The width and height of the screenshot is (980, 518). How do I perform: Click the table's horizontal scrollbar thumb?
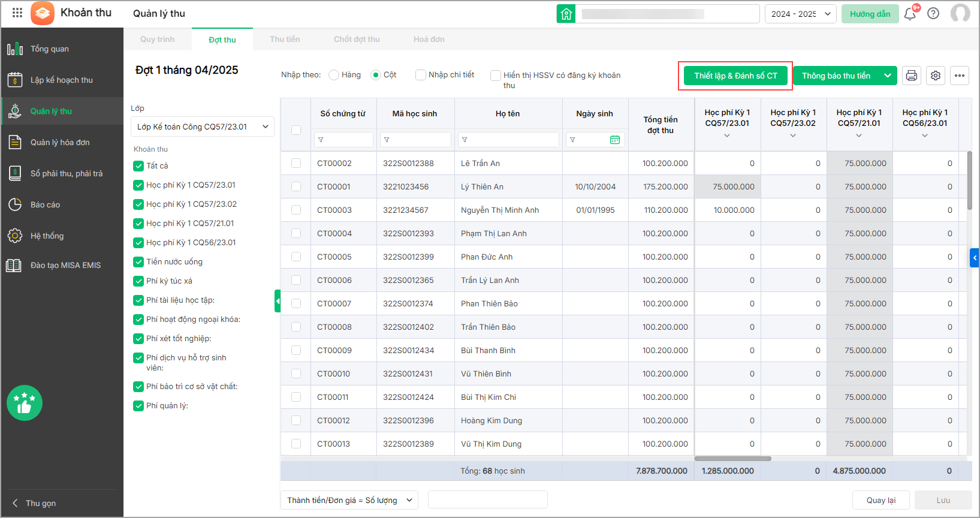[733, 459]
